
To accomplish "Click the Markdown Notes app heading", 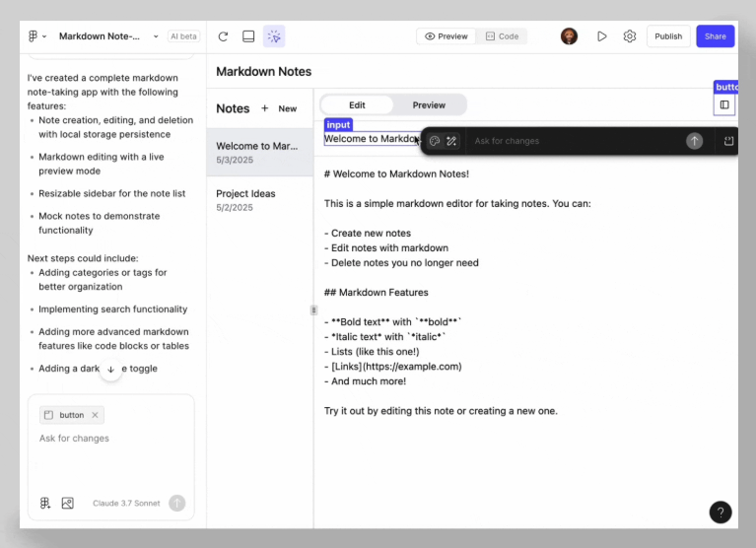I will point(264,71).
